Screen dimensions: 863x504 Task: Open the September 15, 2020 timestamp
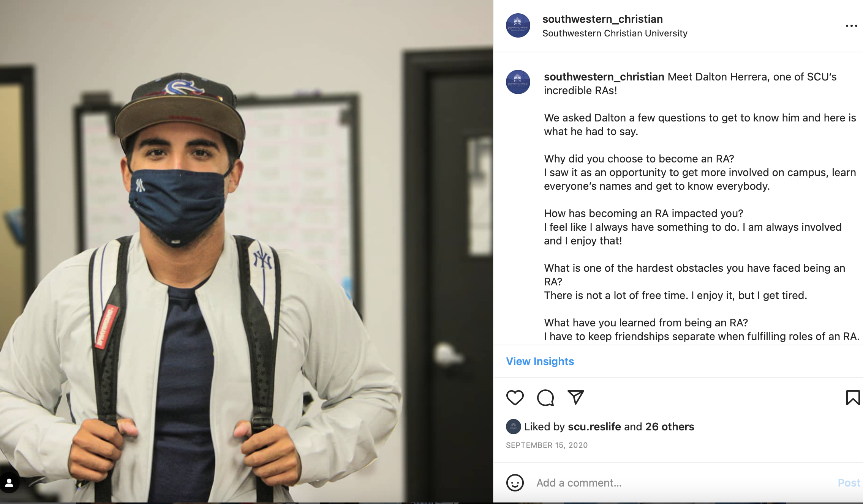pos(547,445)
